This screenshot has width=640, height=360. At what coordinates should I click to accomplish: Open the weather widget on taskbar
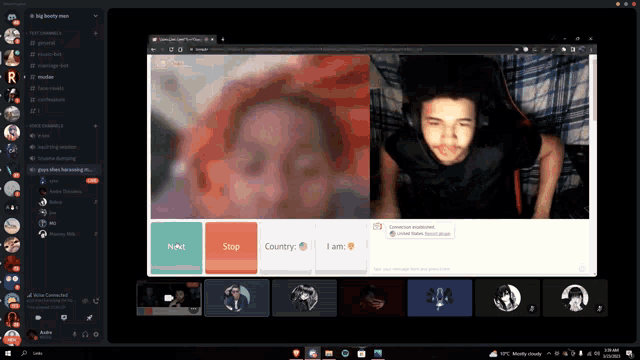pos(516,353)
